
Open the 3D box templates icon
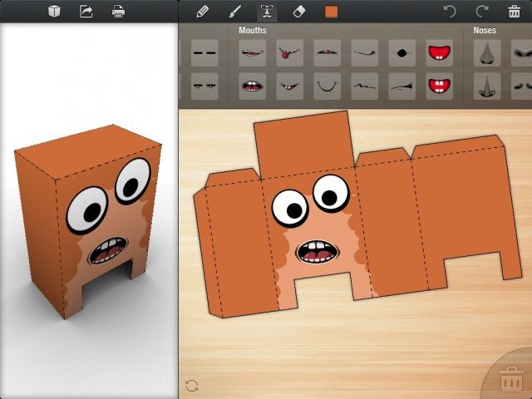54,12
